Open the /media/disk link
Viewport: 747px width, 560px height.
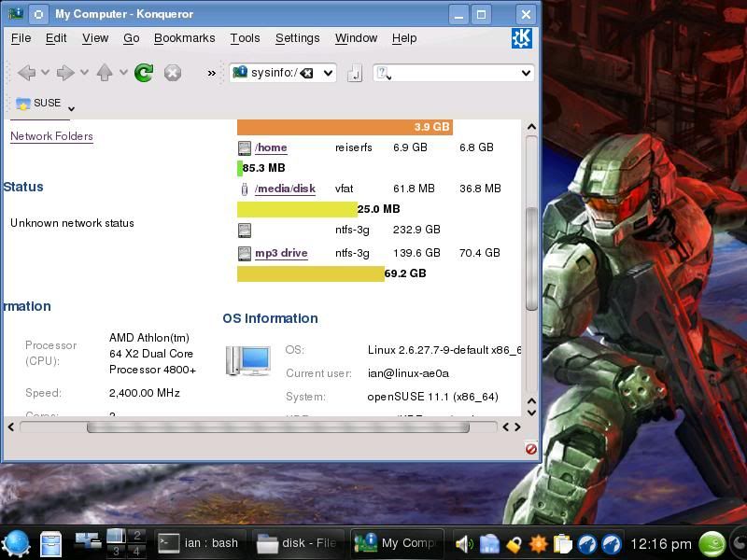click(x=285, y=189)
